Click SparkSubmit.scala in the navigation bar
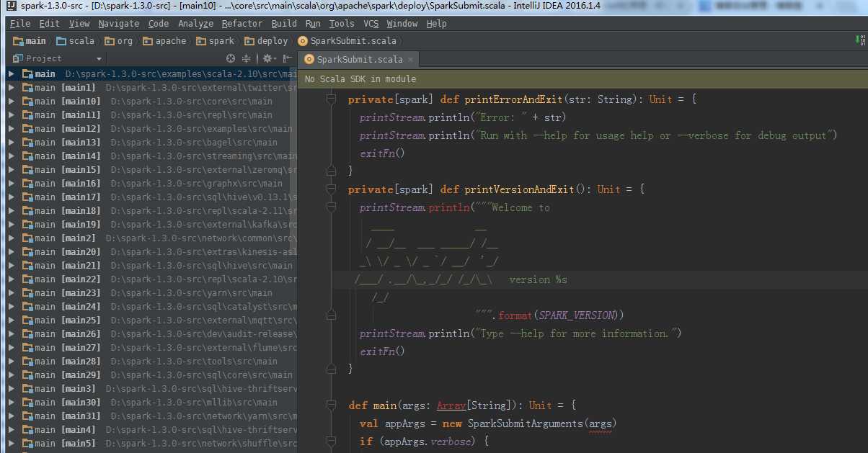 click(x=347, y=41)
